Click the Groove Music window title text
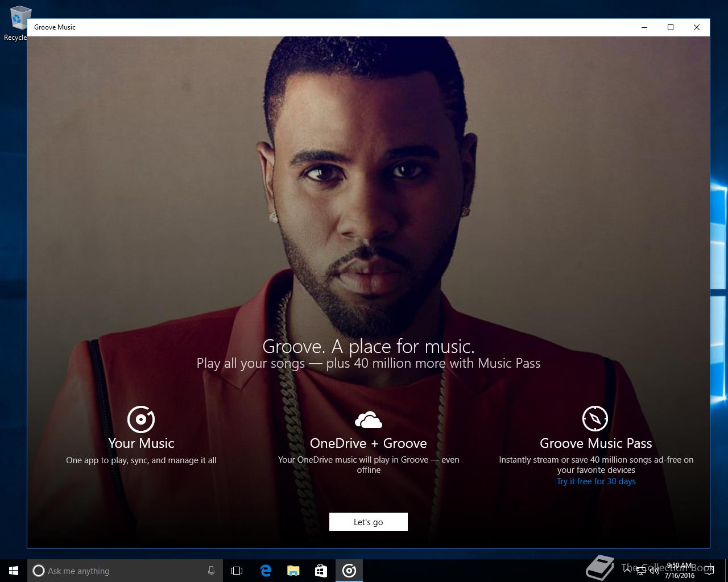 pyautogui.click(x=55, y=27)
